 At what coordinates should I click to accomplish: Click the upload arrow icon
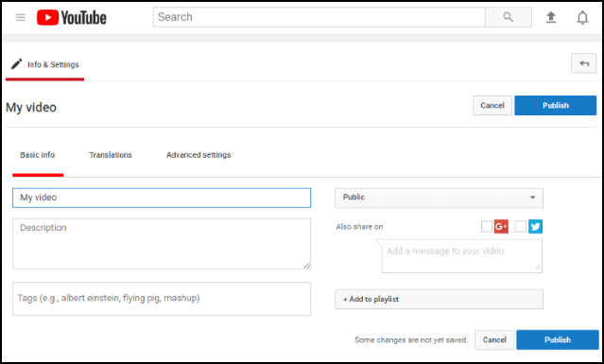tap(551, 17)
